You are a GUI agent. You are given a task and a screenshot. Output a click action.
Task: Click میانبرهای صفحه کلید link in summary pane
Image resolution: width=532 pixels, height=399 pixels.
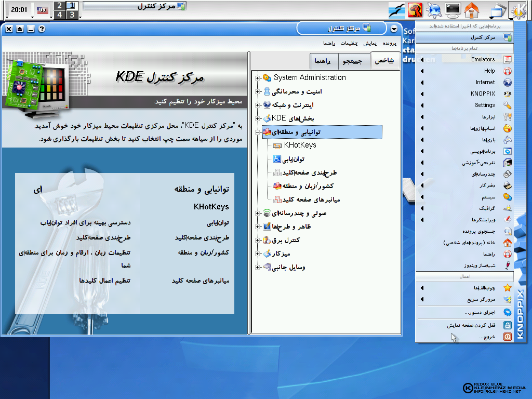pyautogui.click(x=201, y=281)
